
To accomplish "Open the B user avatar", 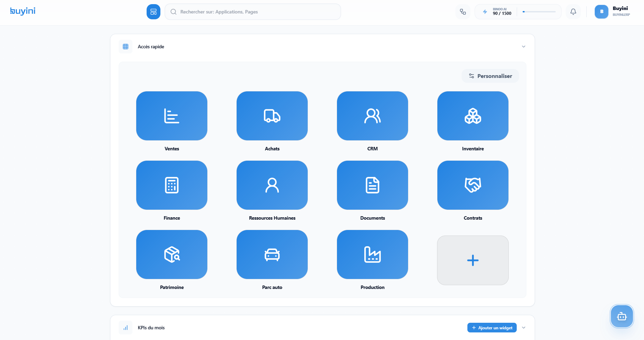I will 602,12.
